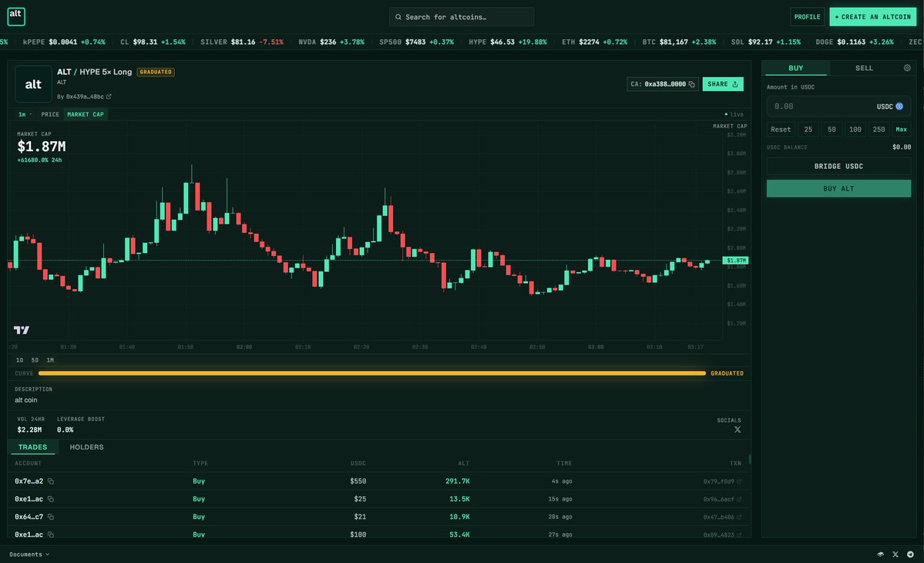Set amount preset to 250
This screenshot has height=563, width=924.
click(x=879, y=129)
